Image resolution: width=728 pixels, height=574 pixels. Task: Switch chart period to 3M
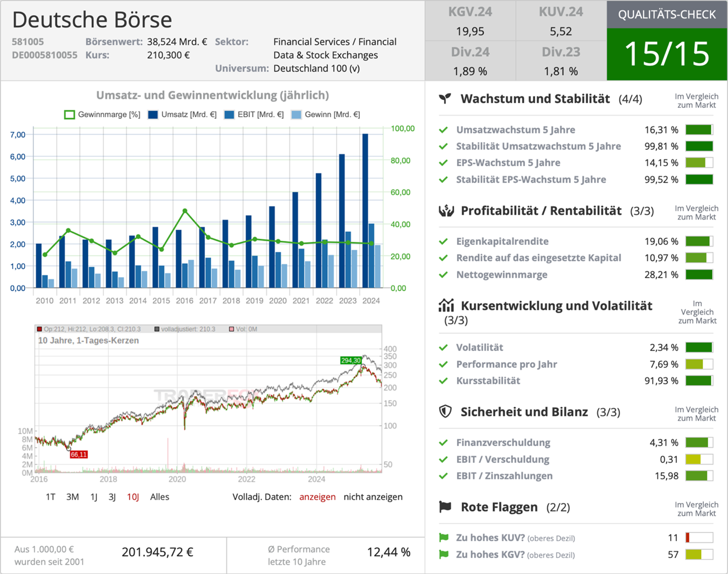(x=72, y=496)
